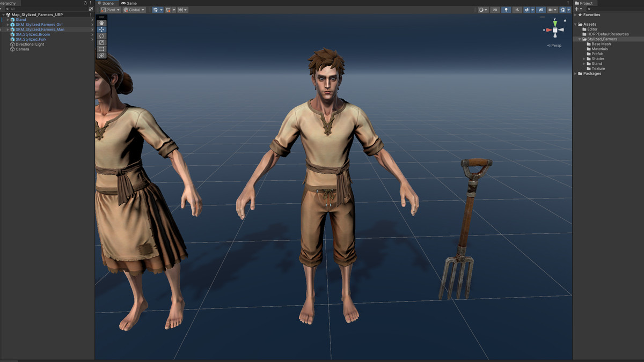Open Project panel create (+) button
The width and height of the screenshot is (644, 362).
point(578,9)
